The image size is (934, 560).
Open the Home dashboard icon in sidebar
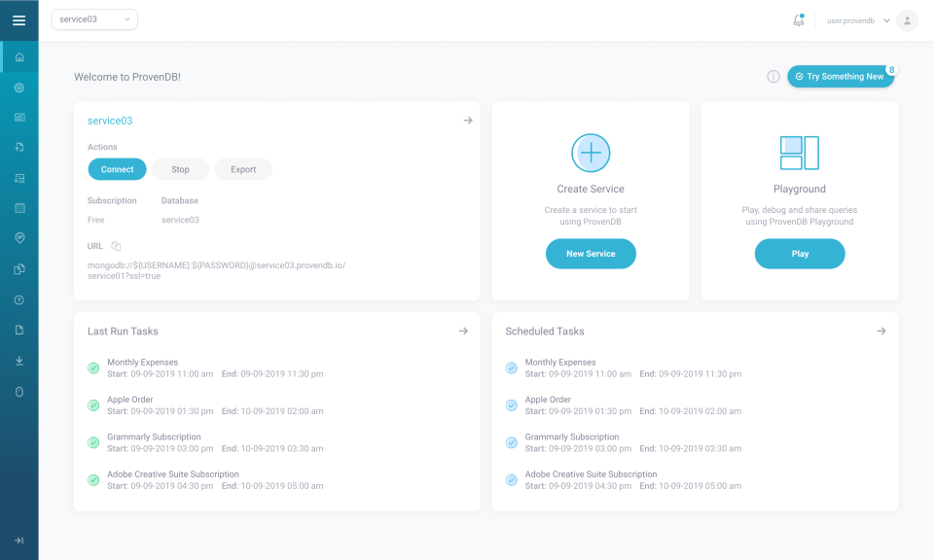point(19,57)
